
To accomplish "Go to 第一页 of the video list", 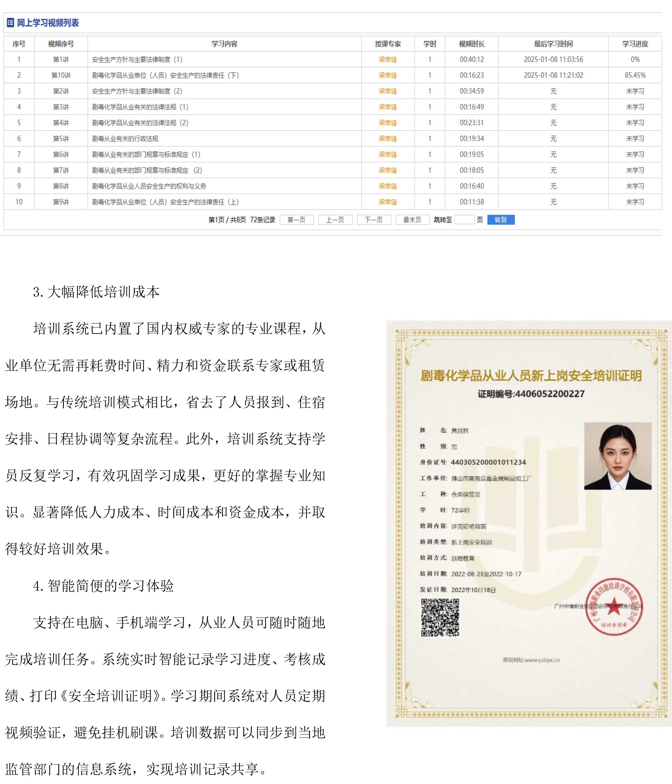I will click(x=297, y=220).
